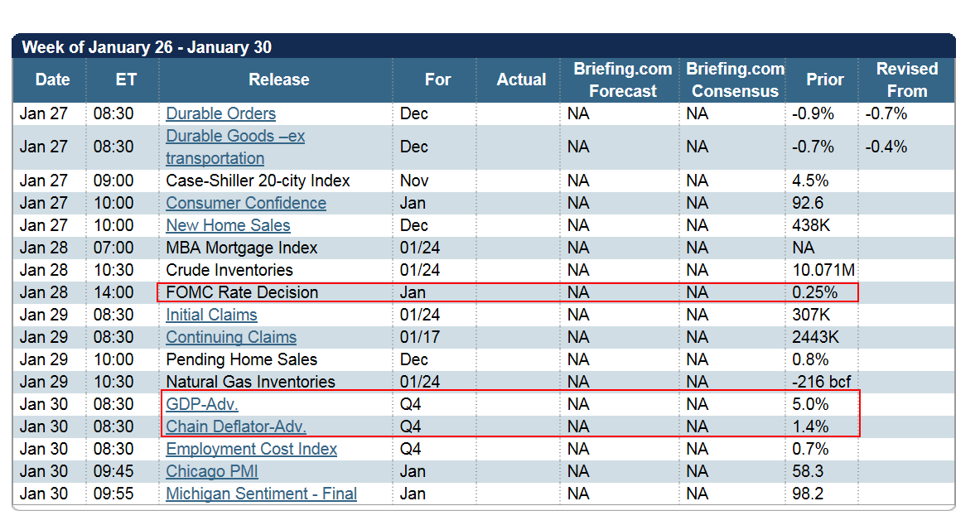Click the Date column header

pyautogui.click(x=52, y=79)
